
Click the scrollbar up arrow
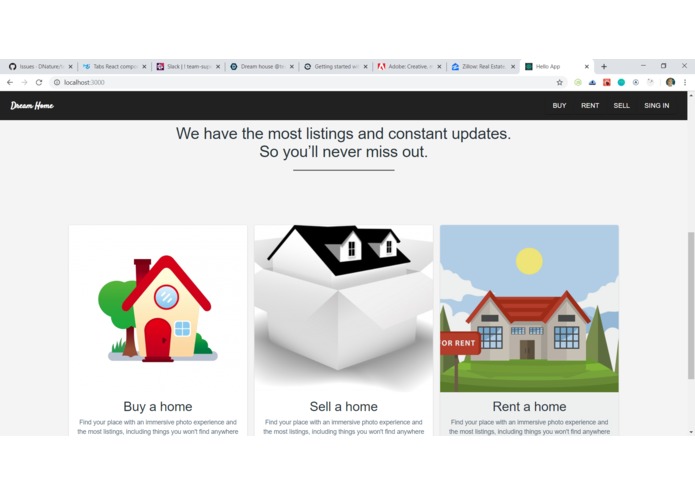(691, 95)
